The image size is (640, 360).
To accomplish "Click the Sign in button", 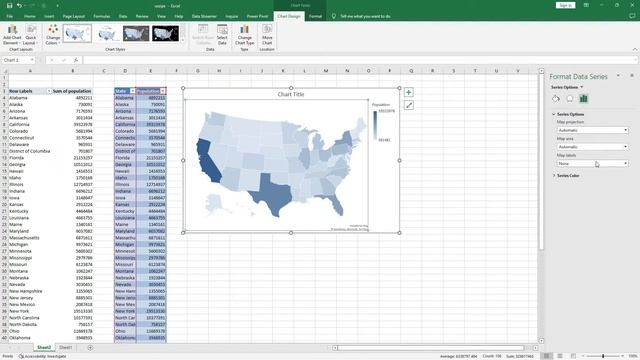I will [x=565, y=5].
